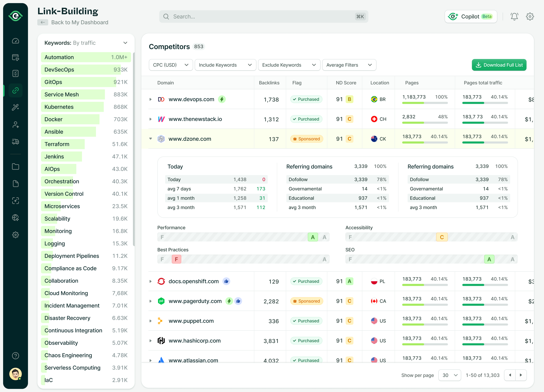The height and width of the screenshot is (392, 544).
Task: Open the CPC (USD) filter menu
Action: tap(171, 65)
